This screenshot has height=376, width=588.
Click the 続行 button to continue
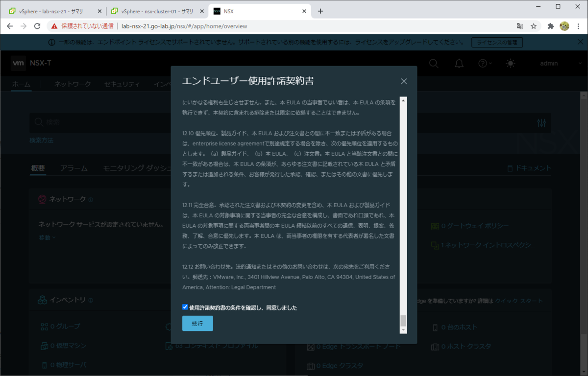pyautogui.click(x=197, y=323)
